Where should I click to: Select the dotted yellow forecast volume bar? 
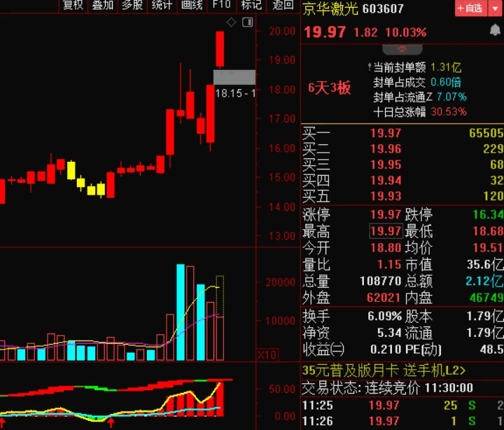(x=220, y=296)
